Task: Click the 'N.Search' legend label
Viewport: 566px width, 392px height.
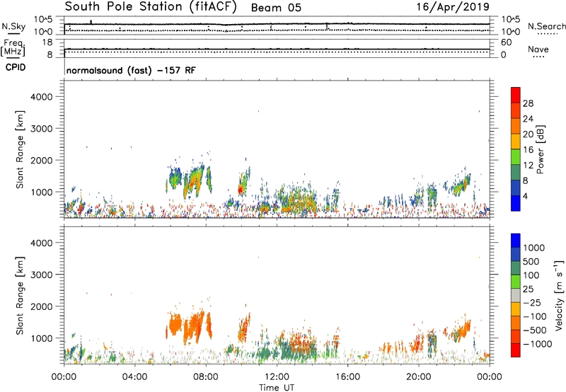Action: click(x=546, y=26)
